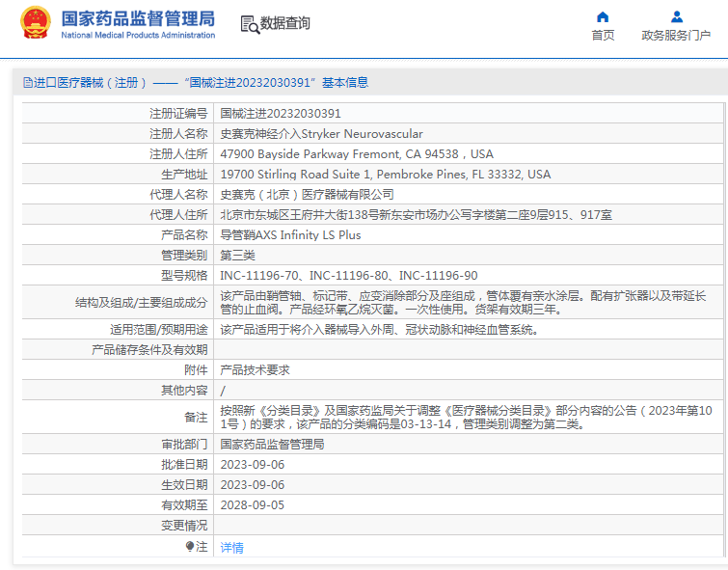The width and height of the screenshot is (728, 570).
Task: Select the 备注 remark text about 分类目录
Action: coord(466,418)
